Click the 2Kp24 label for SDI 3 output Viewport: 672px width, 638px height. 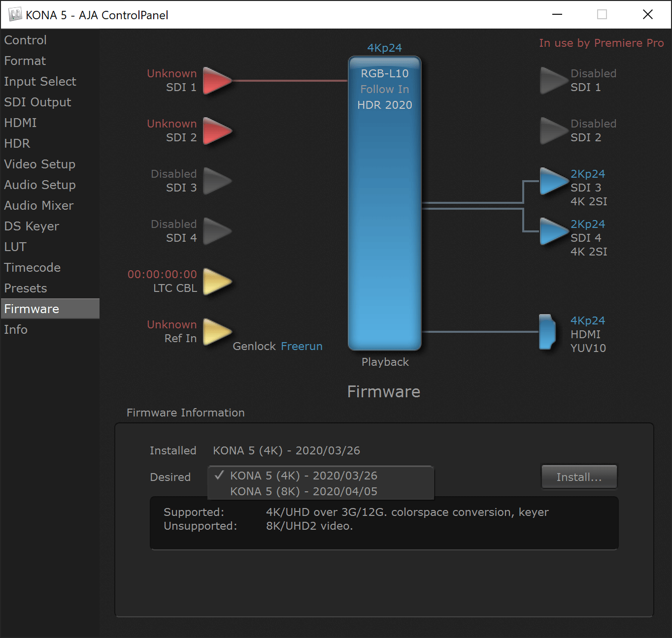click(588, 174)
